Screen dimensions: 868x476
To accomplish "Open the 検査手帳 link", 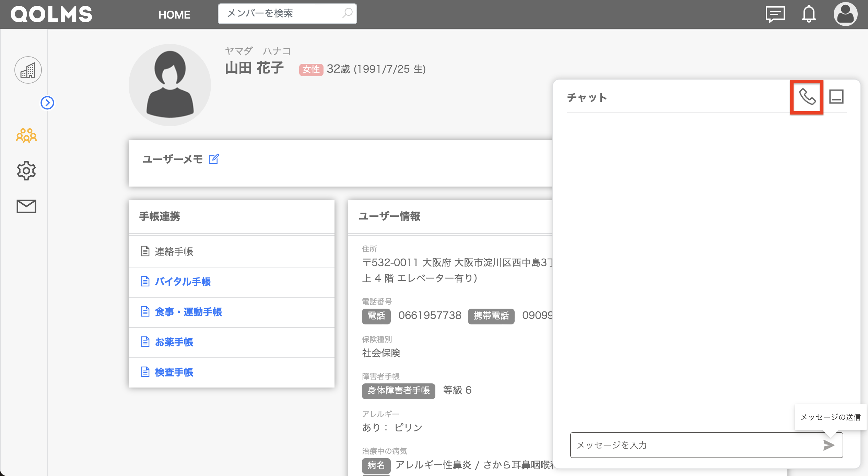I will point(174,372).
